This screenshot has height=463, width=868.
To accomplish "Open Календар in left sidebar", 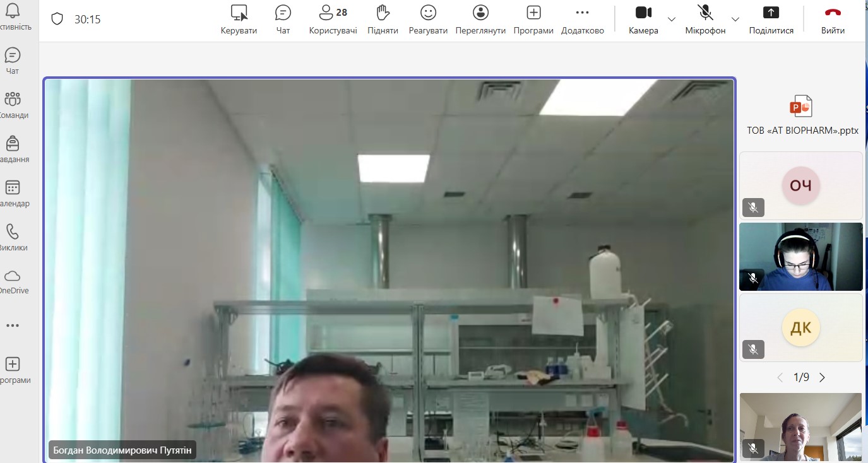I will (x=13, y=193).
